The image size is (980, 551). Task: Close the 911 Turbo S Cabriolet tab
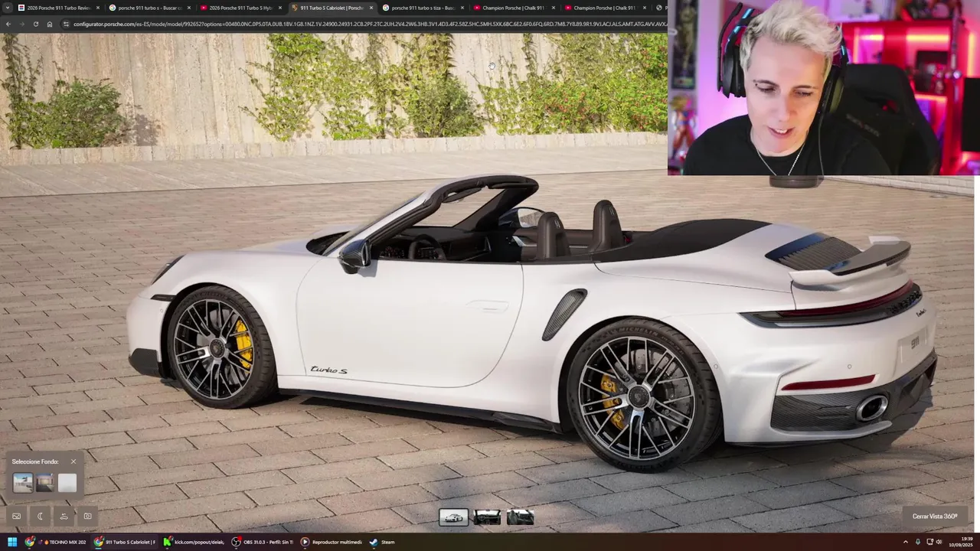[371, 8]
